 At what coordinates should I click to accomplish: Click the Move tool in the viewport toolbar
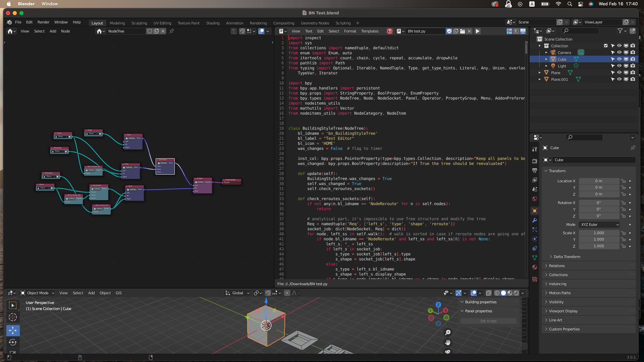[x=13, y=330]
